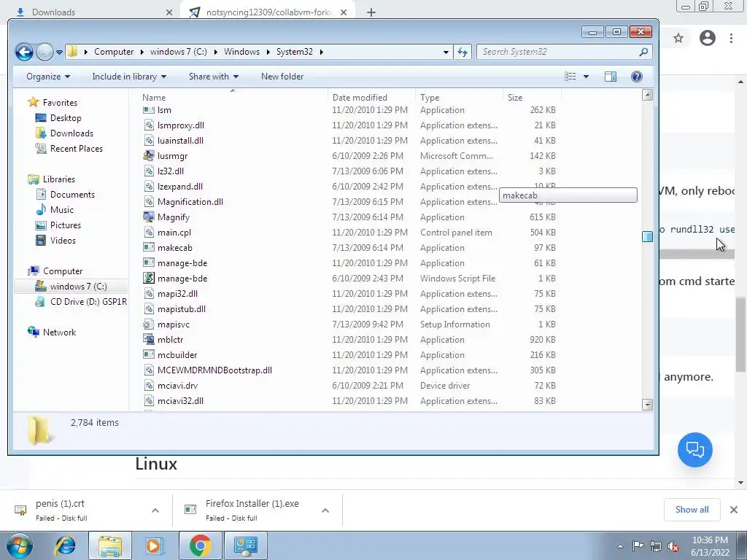Open the blue chat bubble button
This screenshot has height=560, width=747.
(x=694, y=449)
